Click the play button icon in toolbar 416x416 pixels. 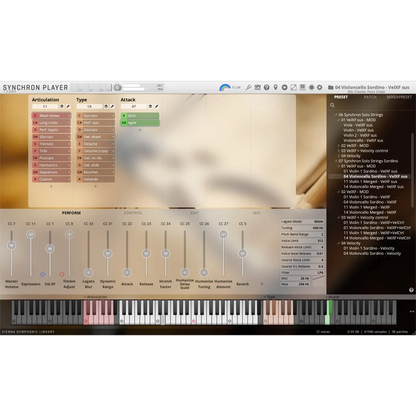[284, 87]
